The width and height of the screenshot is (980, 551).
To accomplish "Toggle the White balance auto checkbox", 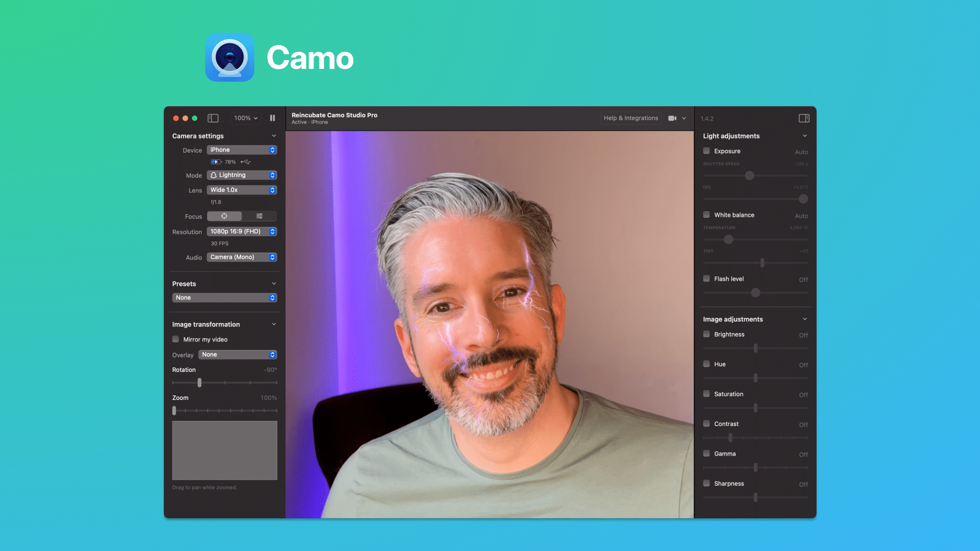I will click(707, 215).
